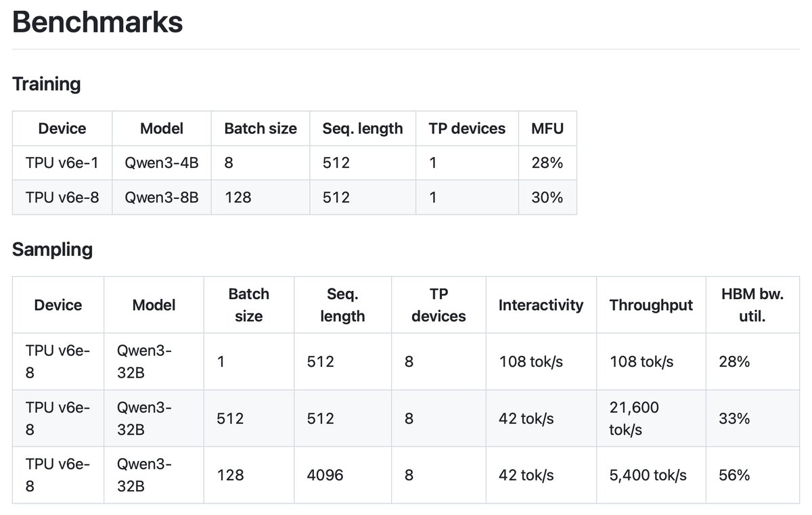Click the Sampling section heading
This screenshot has width=812, height=515.
pos(52,250)
